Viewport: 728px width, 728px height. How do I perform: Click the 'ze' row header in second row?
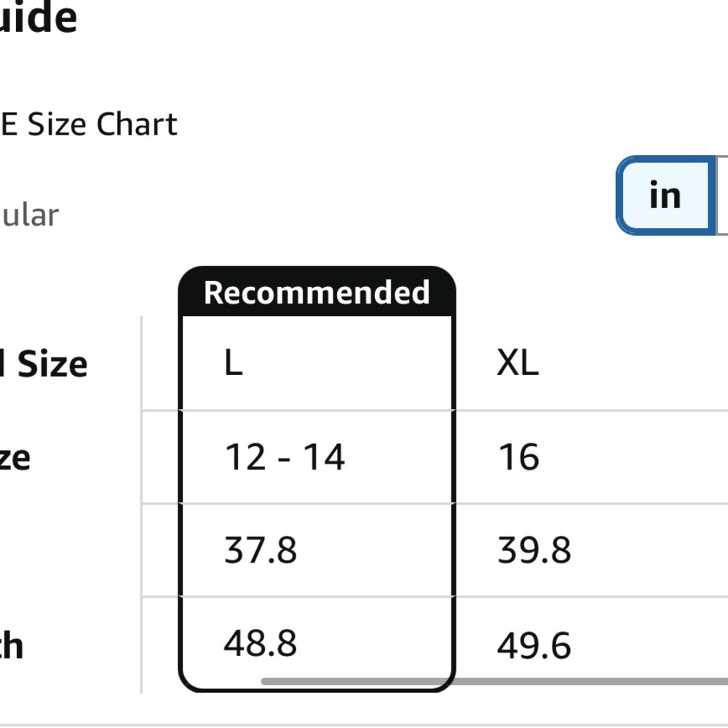(x=15, y=458)
